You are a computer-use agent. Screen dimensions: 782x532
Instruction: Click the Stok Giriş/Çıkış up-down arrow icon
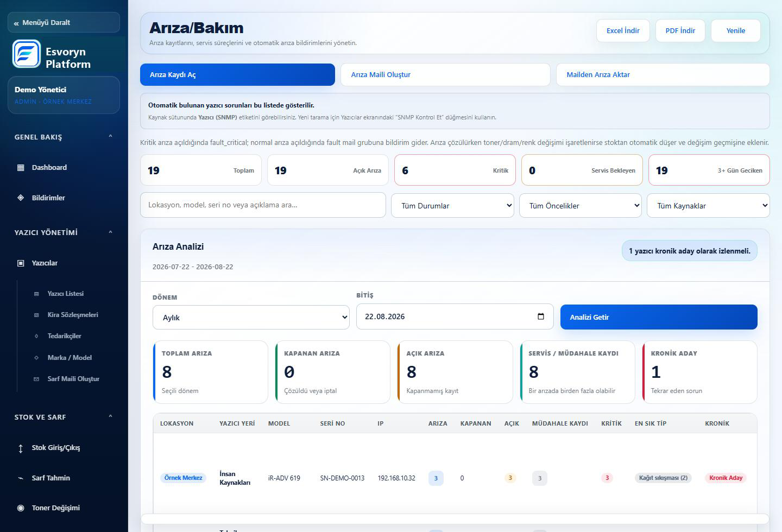pos(21,448)
